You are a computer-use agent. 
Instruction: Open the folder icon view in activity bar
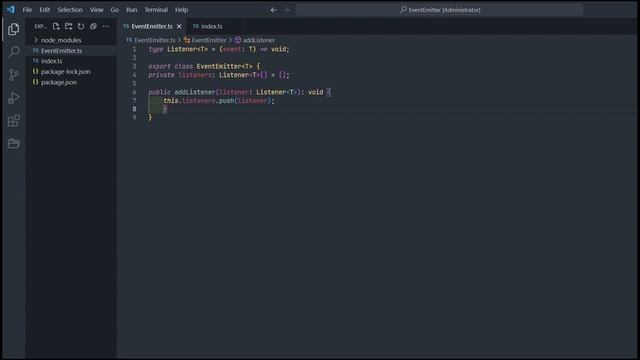click(13, 144)
